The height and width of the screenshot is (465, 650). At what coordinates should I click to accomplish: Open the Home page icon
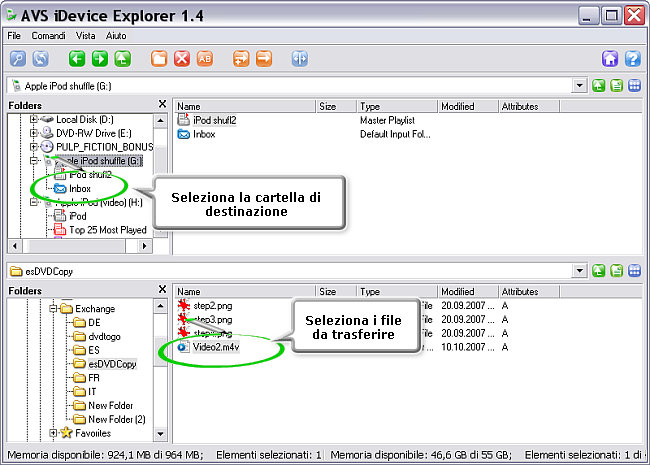point(610,58)
